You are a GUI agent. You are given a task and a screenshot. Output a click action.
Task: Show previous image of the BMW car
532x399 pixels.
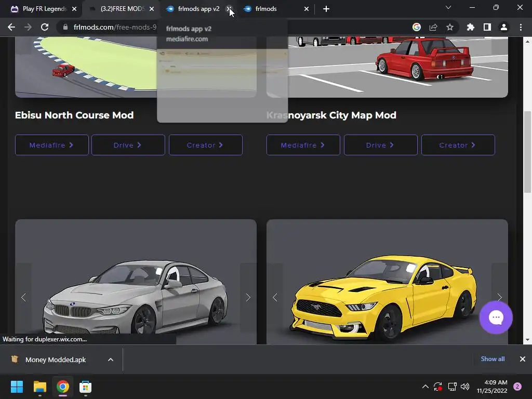pyautogui.click(x=23, y=298)
